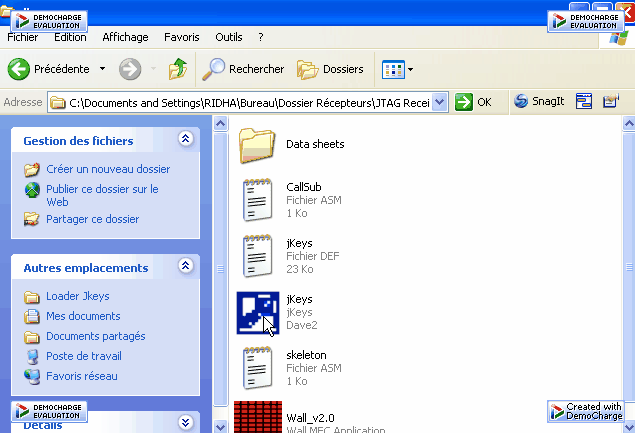Expand the address bar dropdown list
Screen dimensions: 635x433
pyautogui.click(x=438, y=102)
